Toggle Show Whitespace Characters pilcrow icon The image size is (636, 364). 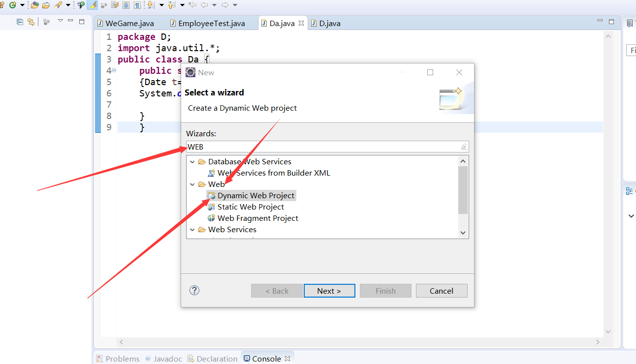(x=137, y=5)
